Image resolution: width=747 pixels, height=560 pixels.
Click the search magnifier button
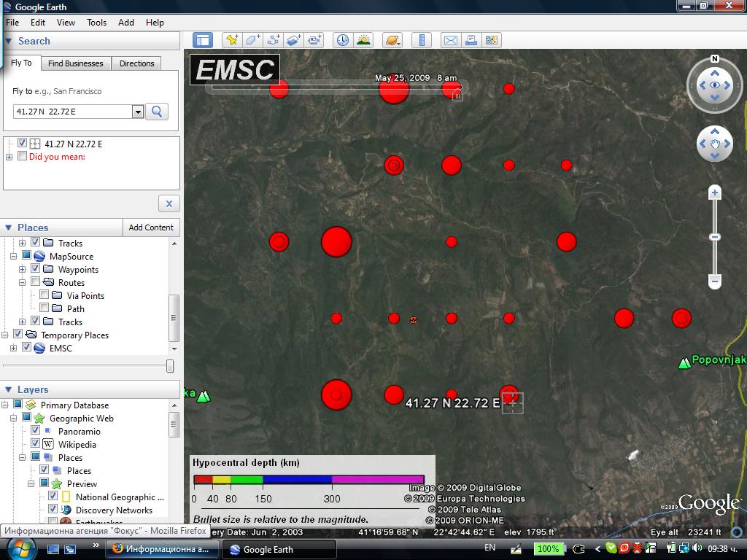pos(157,112)
